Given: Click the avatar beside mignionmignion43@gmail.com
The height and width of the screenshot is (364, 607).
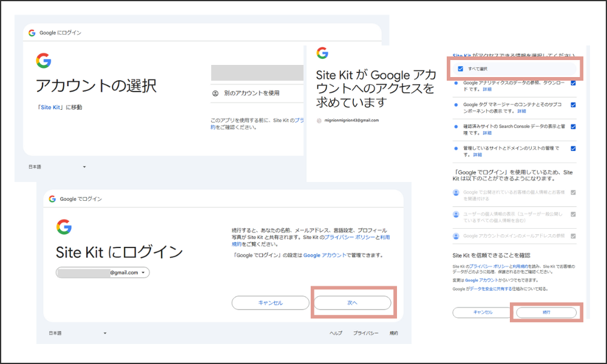Looking at the screenshot, I should [319, 121].
